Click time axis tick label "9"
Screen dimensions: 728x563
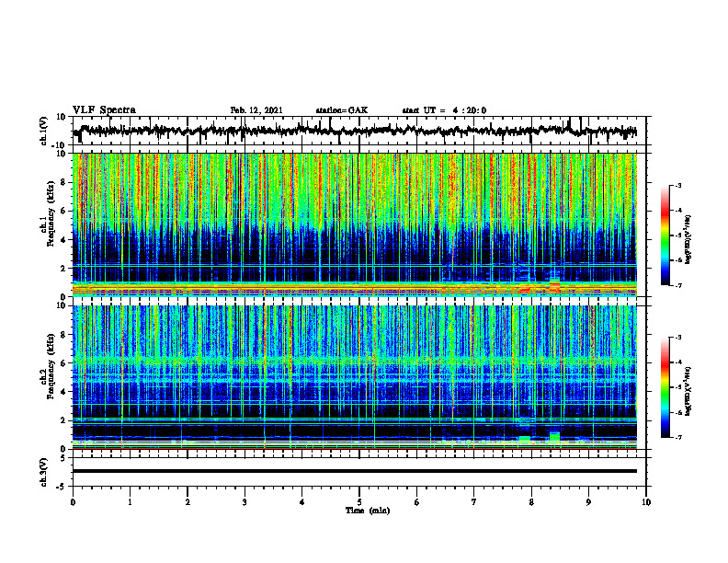tap(588, 502)
